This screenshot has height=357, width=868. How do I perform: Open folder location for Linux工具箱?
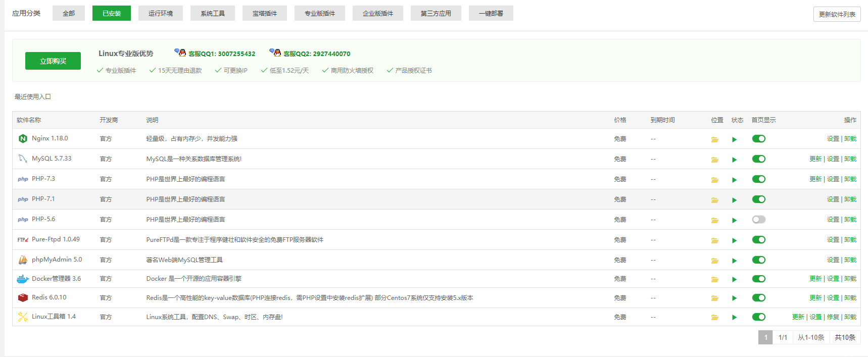[x=714, y=318]
